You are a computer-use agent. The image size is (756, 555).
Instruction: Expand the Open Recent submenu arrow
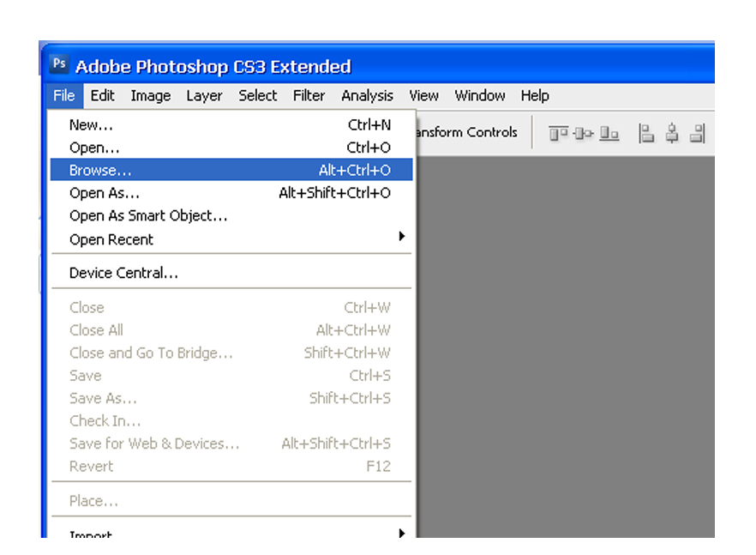point(402,236)
